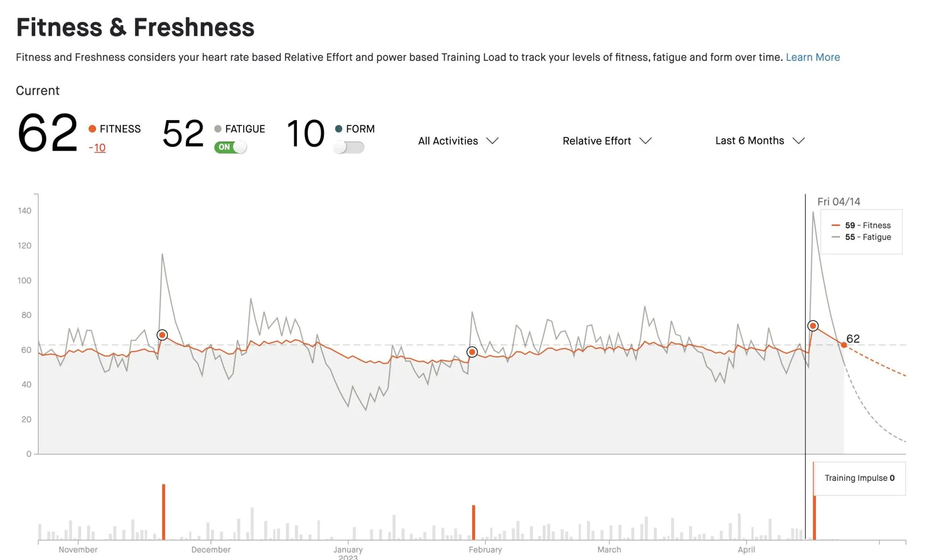Expand the Relative Effort dropdown
Image resolution: width=927 pixels, height=560 pixels.
tap(606, 141)
